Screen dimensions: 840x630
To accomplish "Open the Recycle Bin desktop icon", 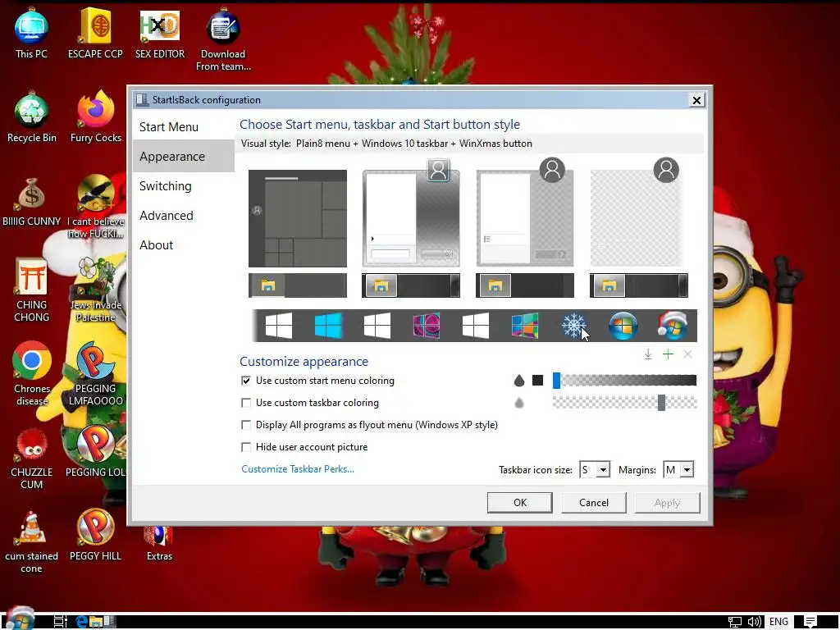I will pyautogui.click(x=32, y=116).
